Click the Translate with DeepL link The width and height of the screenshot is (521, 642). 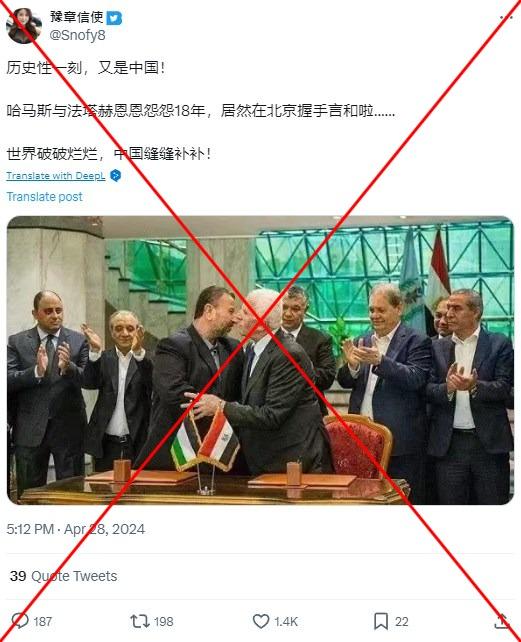(x=56, y=176)
